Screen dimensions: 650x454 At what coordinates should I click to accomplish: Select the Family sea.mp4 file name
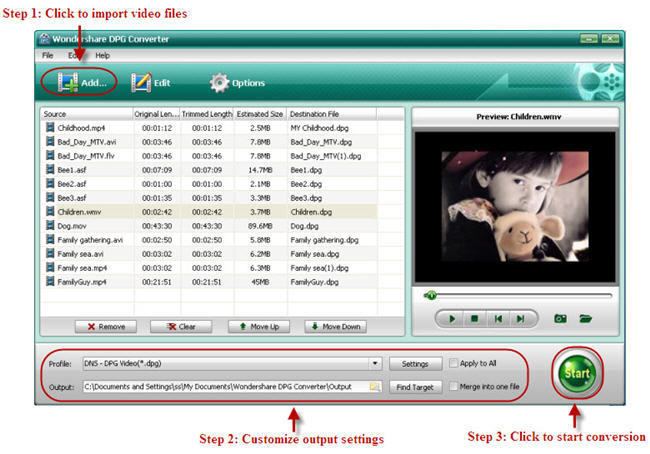coord(82,268)
